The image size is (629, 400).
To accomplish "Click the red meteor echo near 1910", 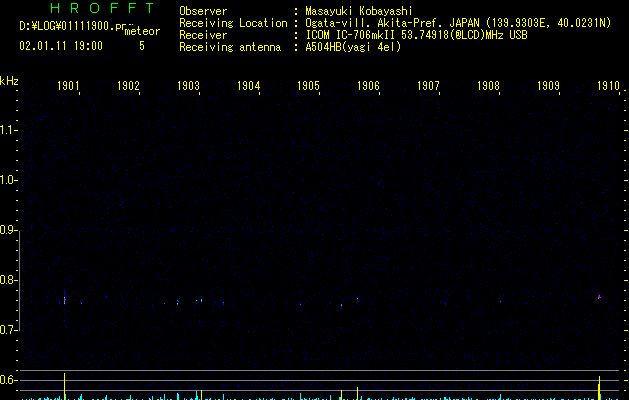I will [x=599, y=297].
